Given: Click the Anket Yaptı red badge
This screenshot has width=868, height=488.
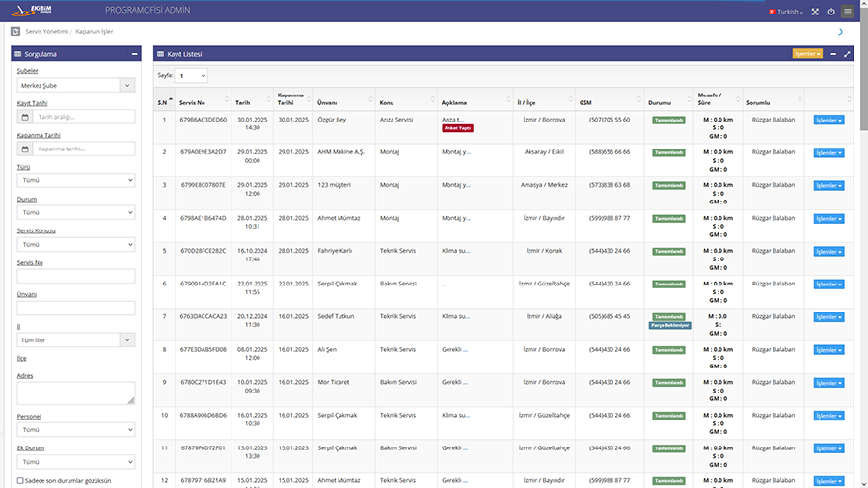Looking at the screenshot, I should point(457,128).
